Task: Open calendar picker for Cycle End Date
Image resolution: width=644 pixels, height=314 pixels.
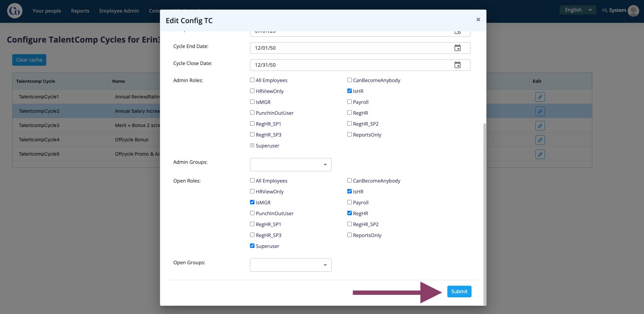Action: [x=458, y=48]
